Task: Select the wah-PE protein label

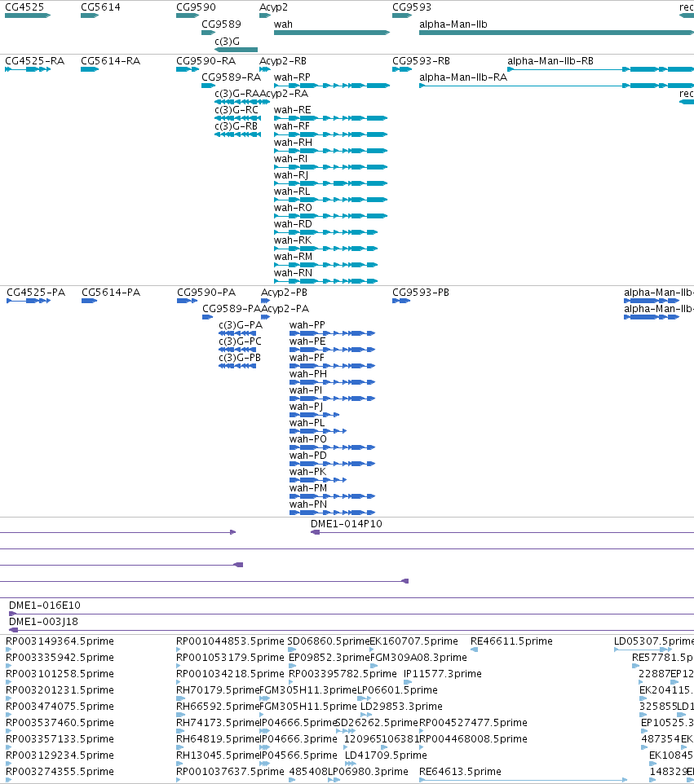Action: (x=307, y=341)
